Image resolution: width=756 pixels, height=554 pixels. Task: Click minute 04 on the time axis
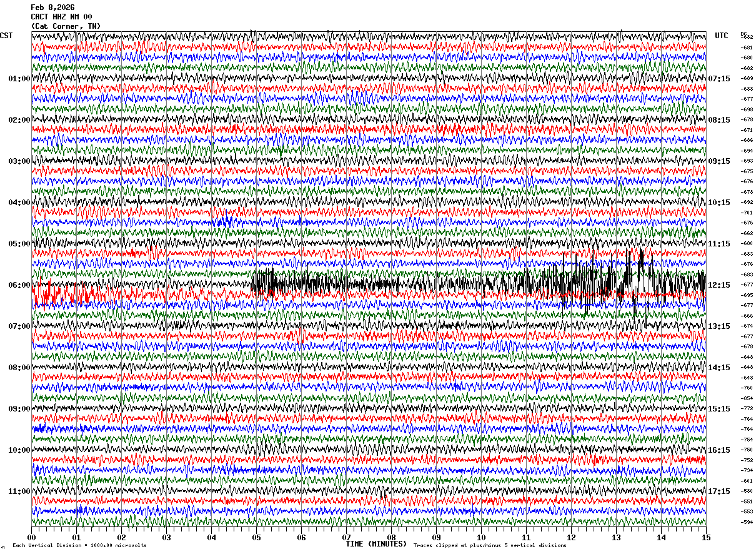[211, 537]
